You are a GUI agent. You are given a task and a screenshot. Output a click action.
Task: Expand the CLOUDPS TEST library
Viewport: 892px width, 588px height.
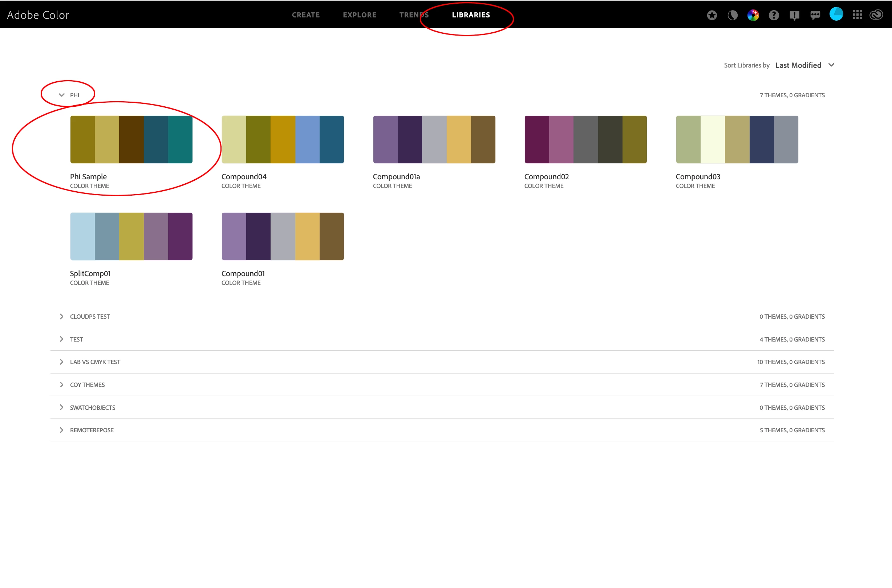coord(61,317)
